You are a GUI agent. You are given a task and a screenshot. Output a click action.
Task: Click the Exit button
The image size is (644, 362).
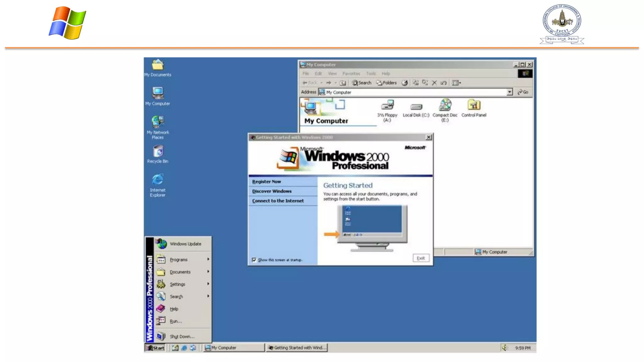(421, 258)
